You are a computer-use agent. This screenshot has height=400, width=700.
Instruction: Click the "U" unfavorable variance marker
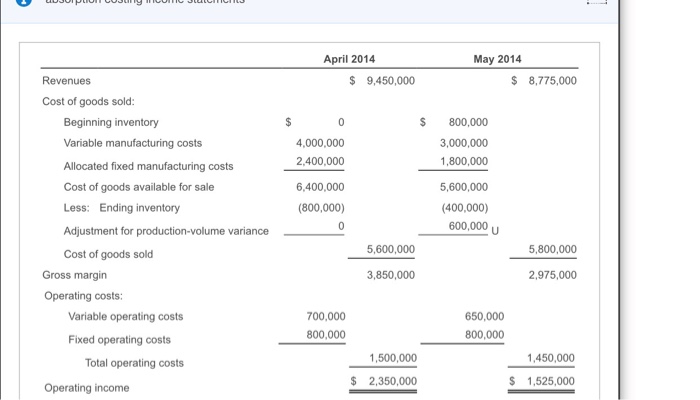coord(495,231)
